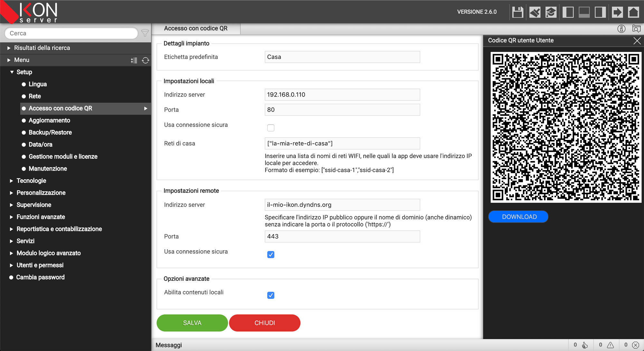Viewport: 644px width, 351px height.
Task: Open Manutenzione in Setup menu
Action: (x=48, y=169)
